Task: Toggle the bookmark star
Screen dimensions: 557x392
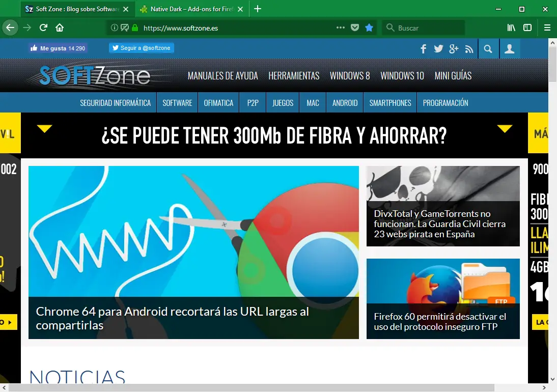Action: point(369,27)
